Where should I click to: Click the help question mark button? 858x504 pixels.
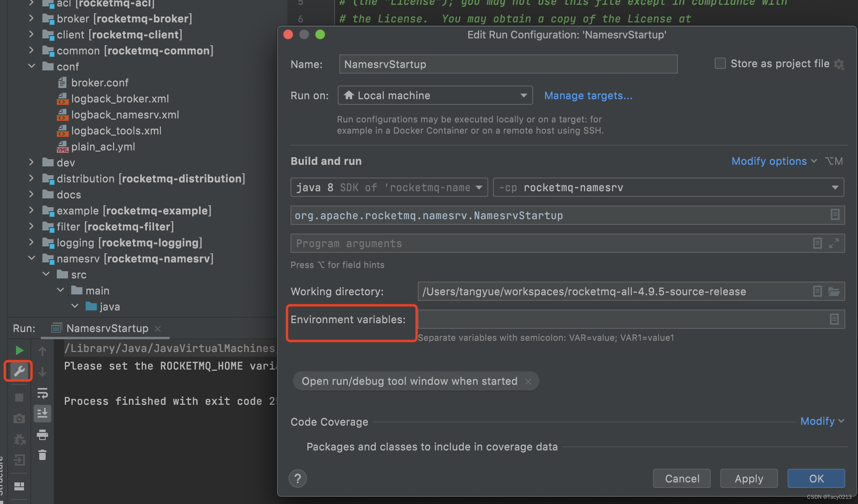[x=298, y=478]
